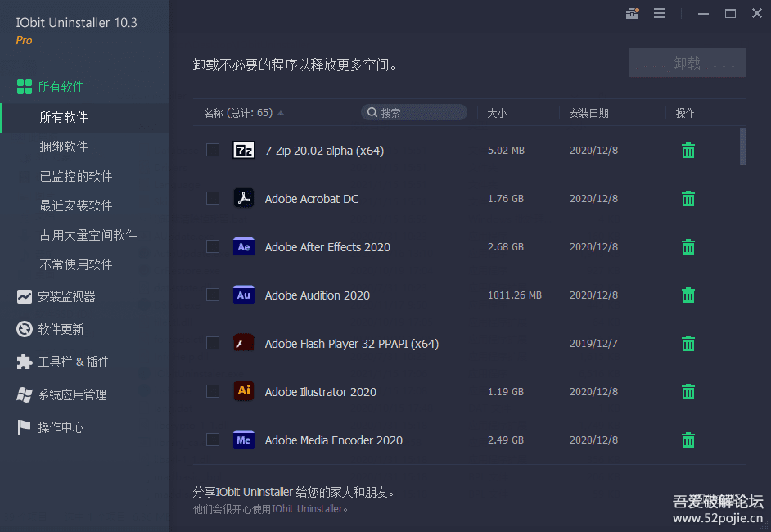771x532 pixels.
Task: Click trash icon for 7-Zip 20.02 alpha
Action: pyautogui.click(x=688, y=151)
